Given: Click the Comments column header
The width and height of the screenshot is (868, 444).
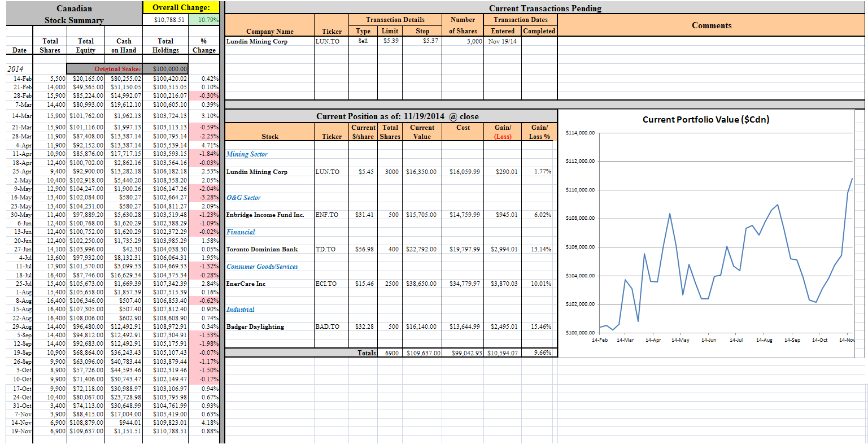Looking at the screenshot, I should tap(712, 25).
